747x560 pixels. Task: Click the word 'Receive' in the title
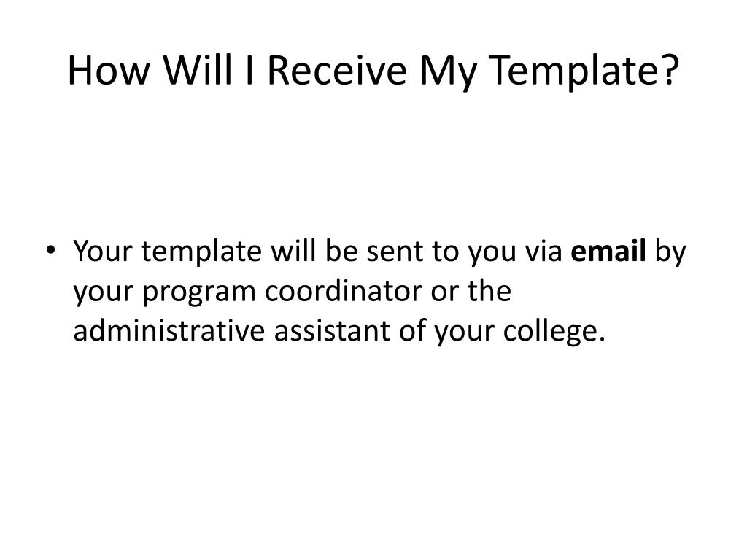click(337, 70)
